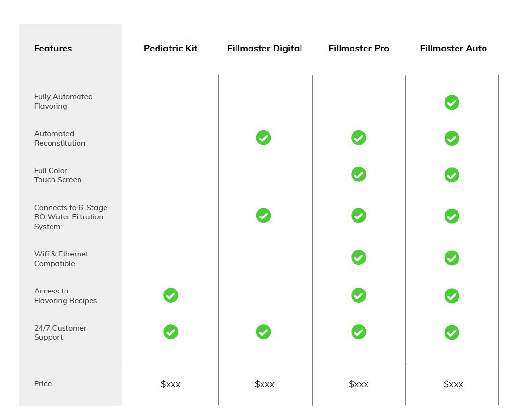The image size is (524, 420).
Task: Click Fillmaster Pro Full Color Touch Screen checkmark
Action: coord(358,175)
